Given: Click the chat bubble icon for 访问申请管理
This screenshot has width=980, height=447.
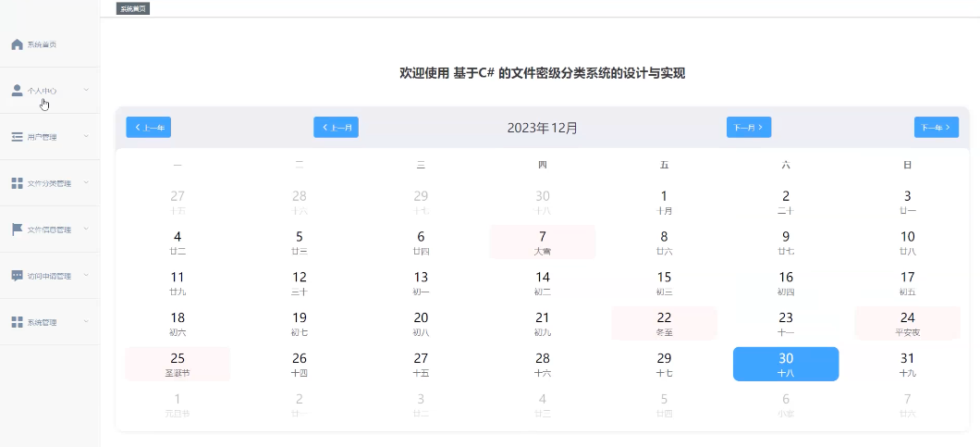Looking at the screenshot, I should click(18, 276).
